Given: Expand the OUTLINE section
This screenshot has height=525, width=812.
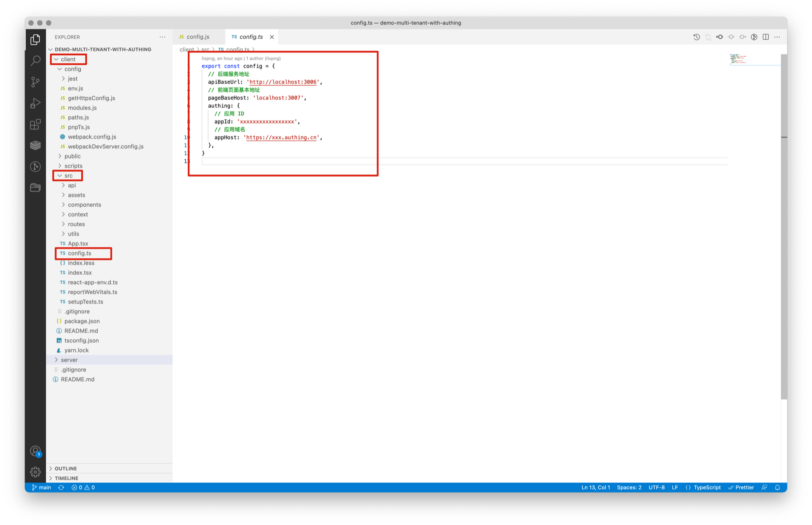Looking at the screenshot, I should coord(66,468).
